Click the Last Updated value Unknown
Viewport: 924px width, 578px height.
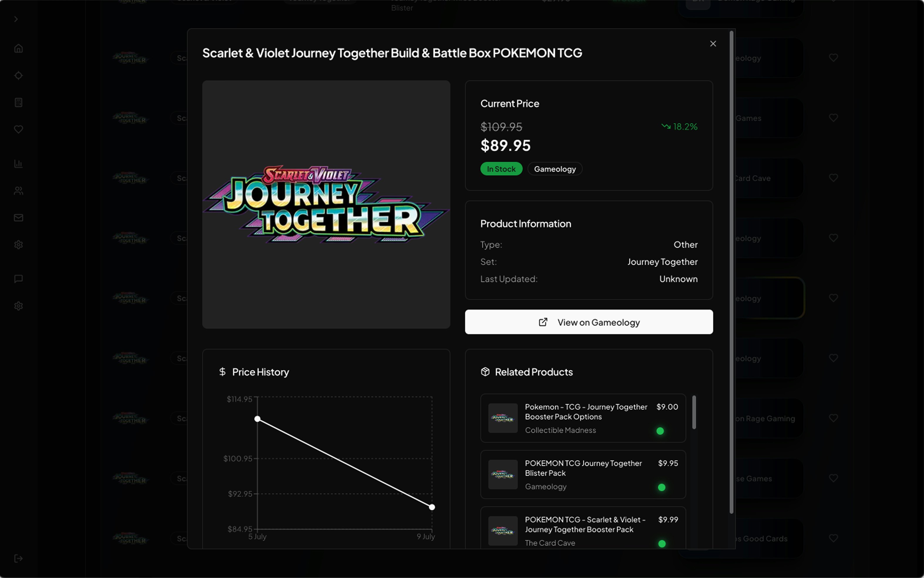pyautogui.click(x=678, y=279)
